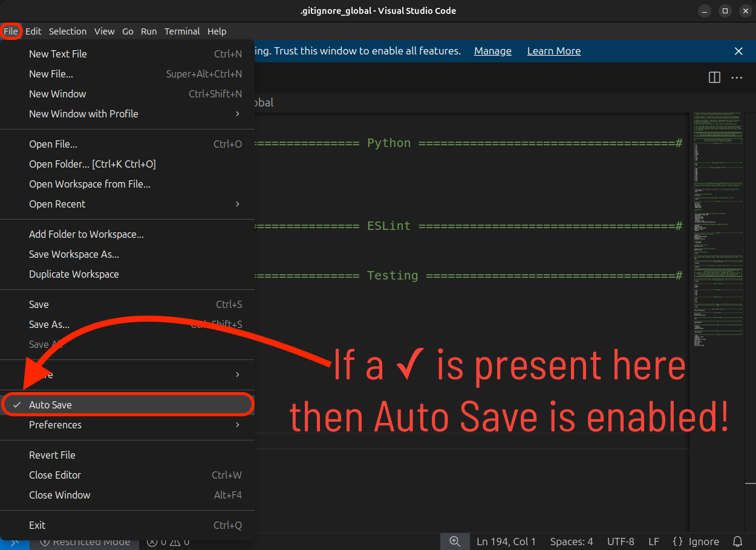This screenshot has height=550, width=756.
Task: Click the errors and warnings indicator
Action: 168,542
